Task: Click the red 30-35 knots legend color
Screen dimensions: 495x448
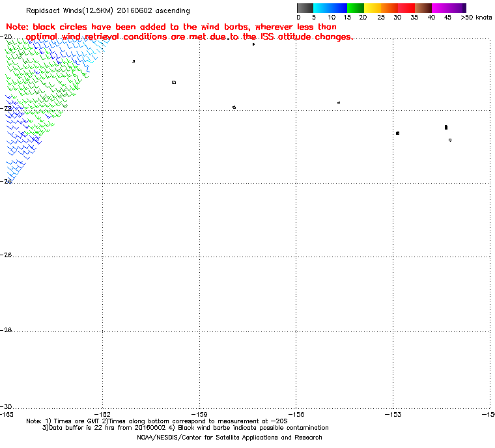Action: click(x=406, y=8)
